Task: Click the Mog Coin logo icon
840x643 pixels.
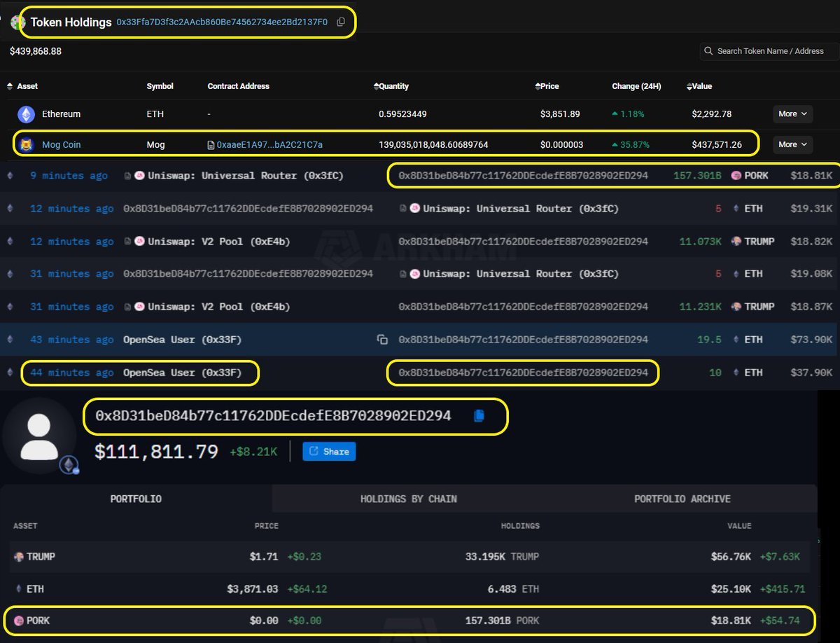Action: pyautogui.click(x=27, y=145)
